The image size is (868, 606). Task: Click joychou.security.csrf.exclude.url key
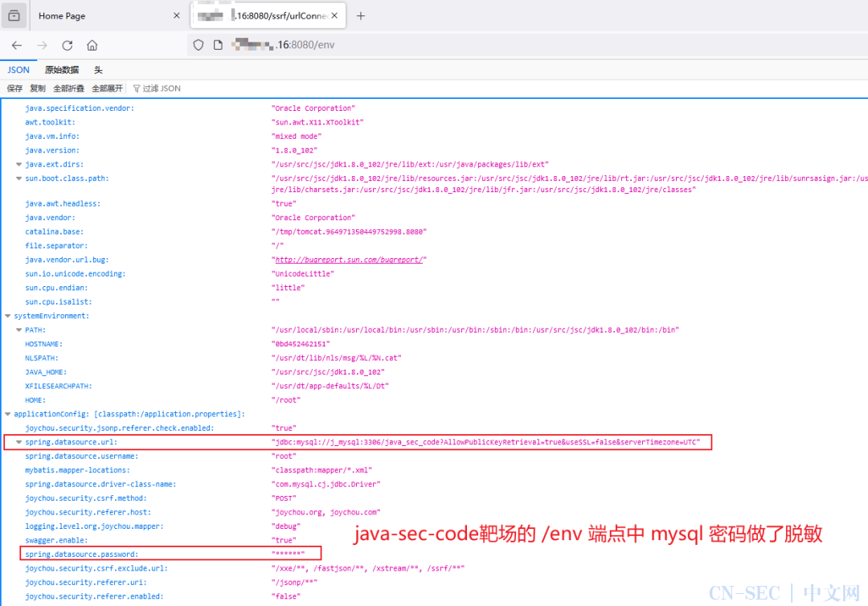pos(96,569)
